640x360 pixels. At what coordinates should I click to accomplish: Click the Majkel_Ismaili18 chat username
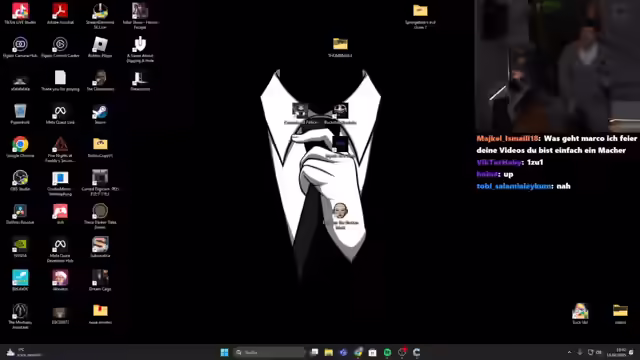pos(507,139)
